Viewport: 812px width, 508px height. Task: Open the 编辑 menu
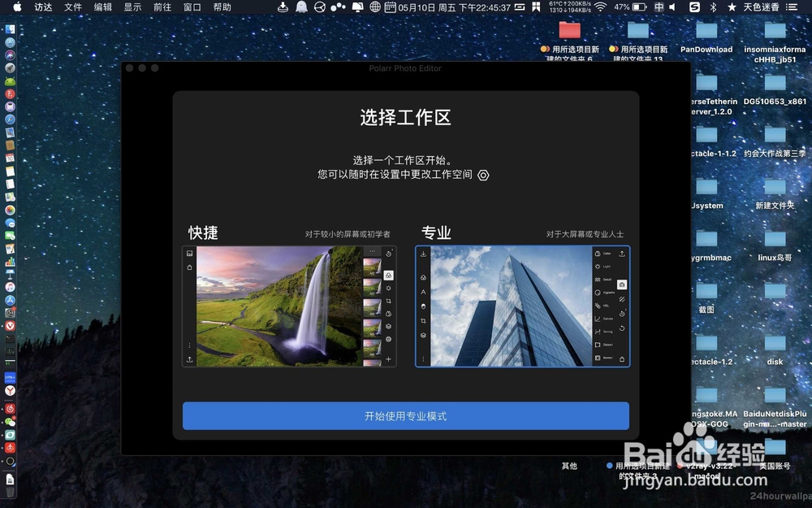[102, 7]
